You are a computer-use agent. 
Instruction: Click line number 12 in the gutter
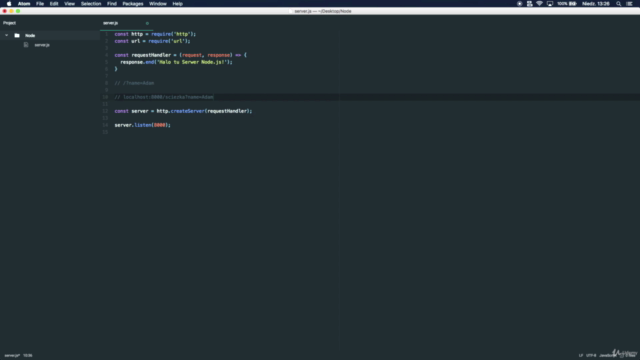point(105,111)
